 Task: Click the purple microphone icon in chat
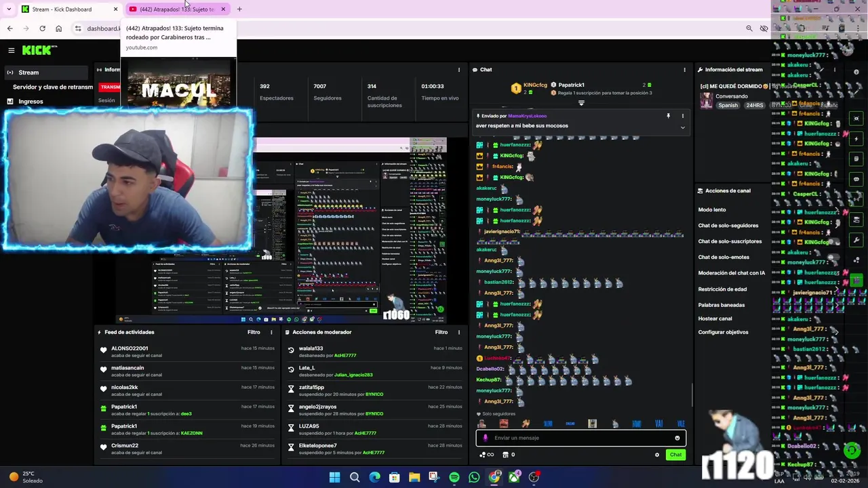click(485, 438)
